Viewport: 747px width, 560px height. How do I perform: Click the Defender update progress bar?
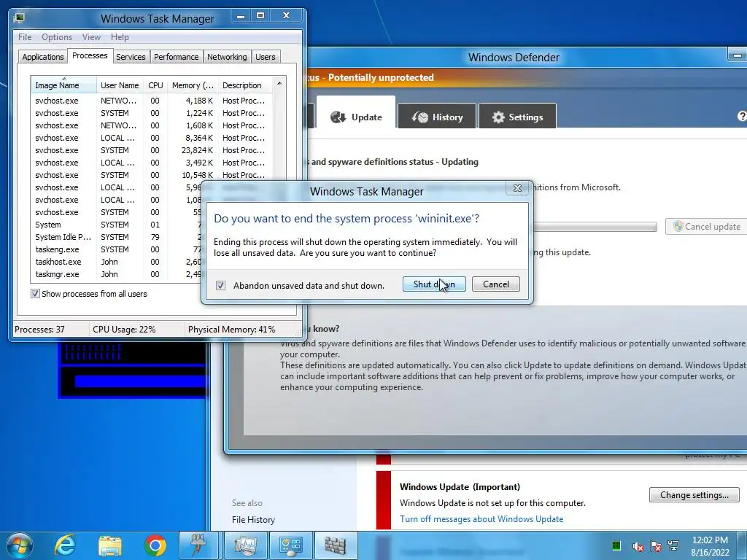(595, 227)
